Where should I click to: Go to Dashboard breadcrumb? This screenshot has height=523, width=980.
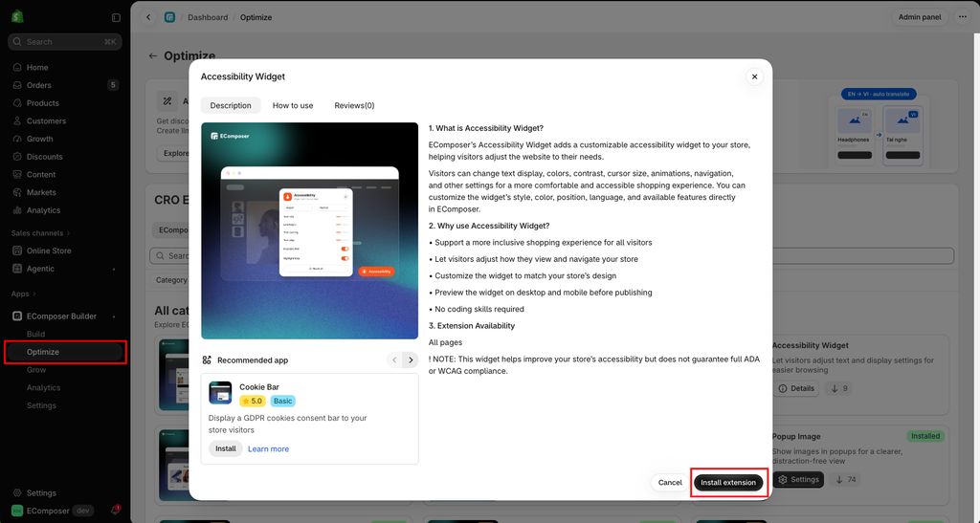(208, 17)
